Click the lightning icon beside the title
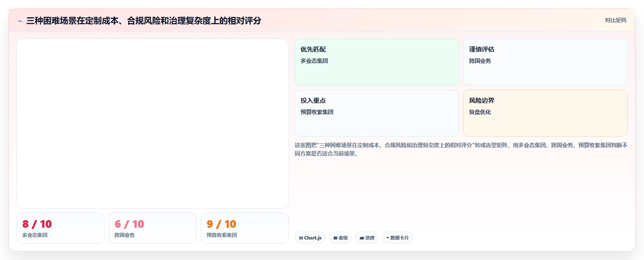644x260 pixels. click(20, 21)
